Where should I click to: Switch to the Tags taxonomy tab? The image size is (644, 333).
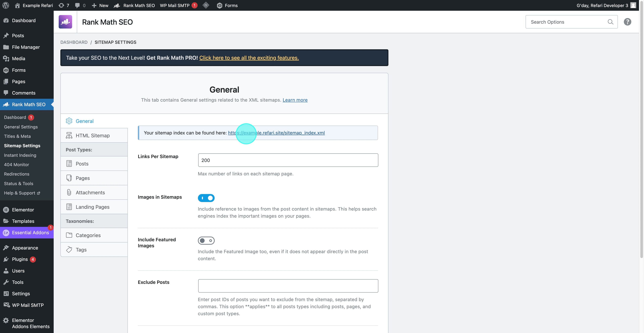click(94, 249)
